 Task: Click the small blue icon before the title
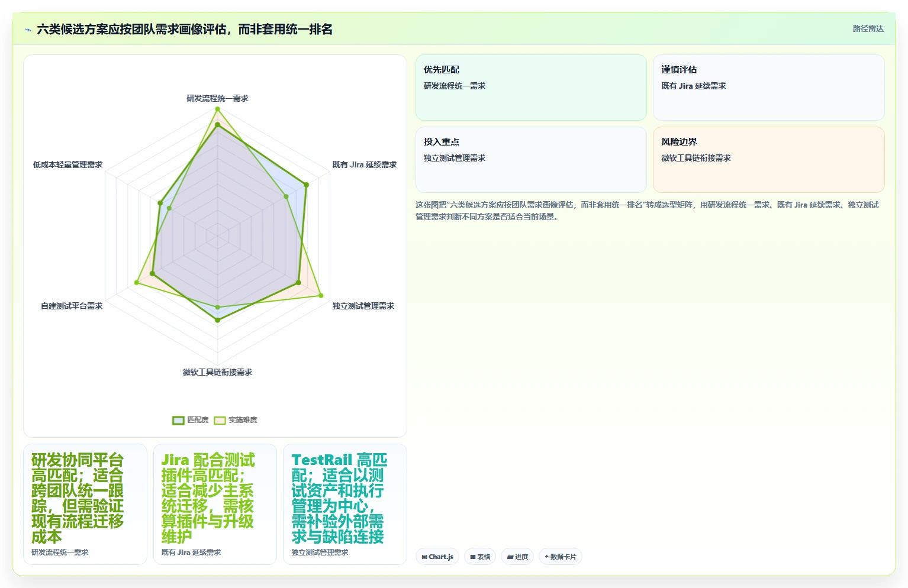28,30
